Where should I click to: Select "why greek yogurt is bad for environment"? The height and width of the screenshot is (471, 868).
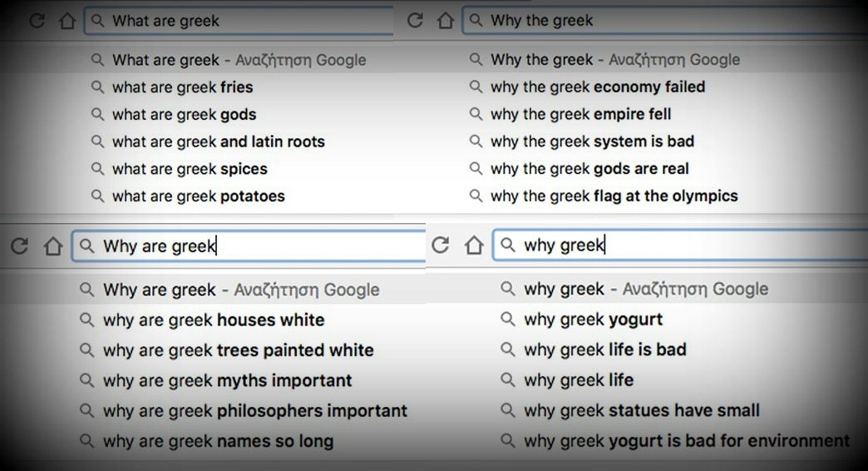click(x=686, y=442)
